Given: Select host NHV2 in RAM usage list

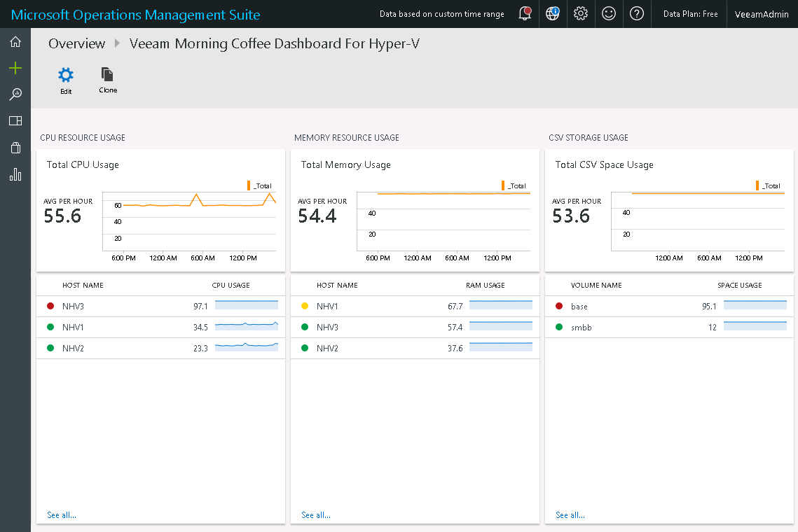Looking at the screenshot, I should [415, 348].
